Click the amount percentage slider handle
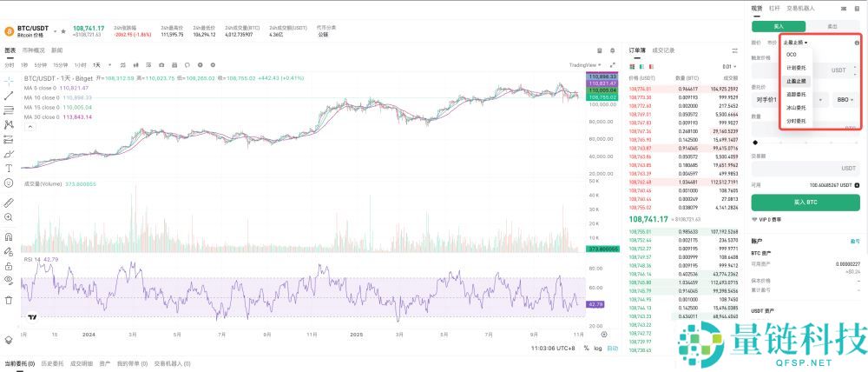This screenshot has width=868, height=372. [x=755, y=142]
